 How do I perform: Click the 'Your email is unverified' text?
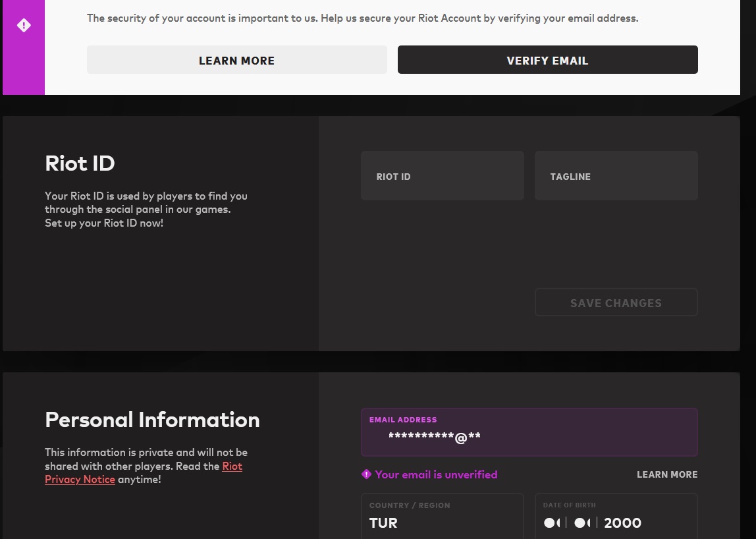tap(436, 474)
